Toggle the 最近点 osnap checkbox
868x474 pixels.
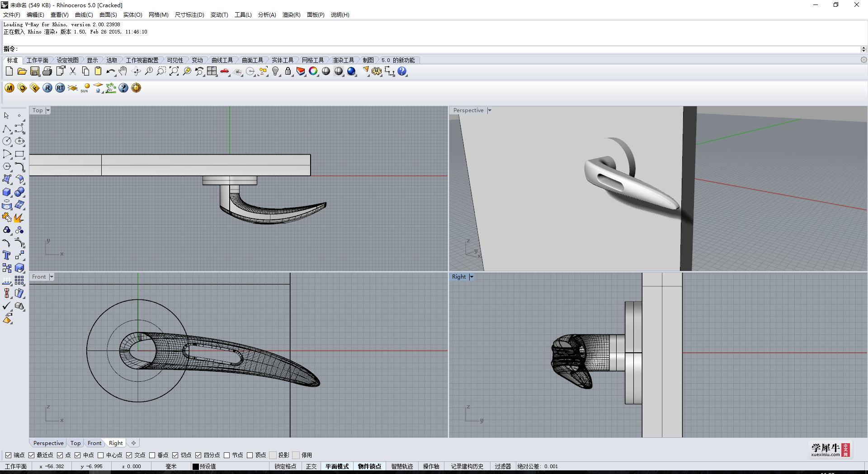tap(31, 455)
